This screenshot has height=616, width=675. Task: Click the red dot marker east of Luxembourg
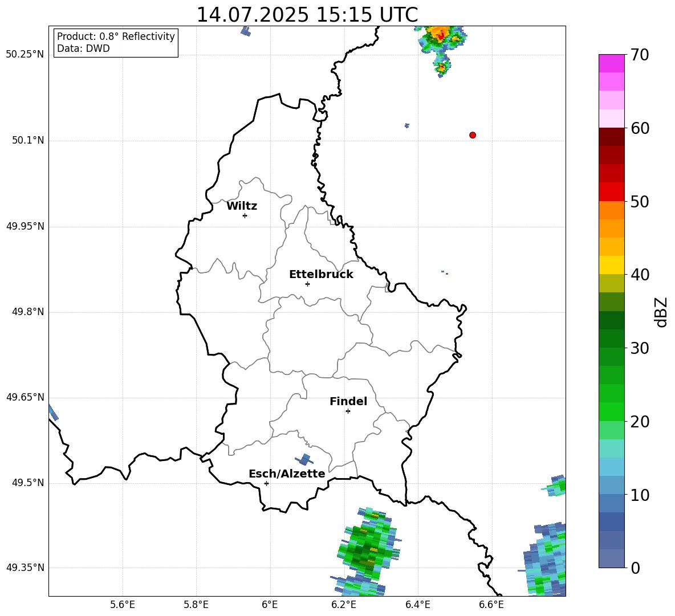tap(473, 135)
